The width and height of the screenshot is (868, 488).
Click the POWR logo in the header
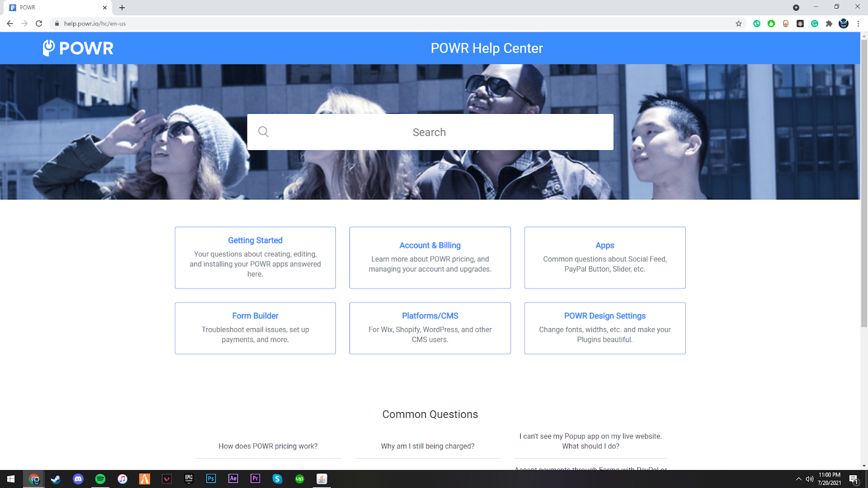[78, 48]
